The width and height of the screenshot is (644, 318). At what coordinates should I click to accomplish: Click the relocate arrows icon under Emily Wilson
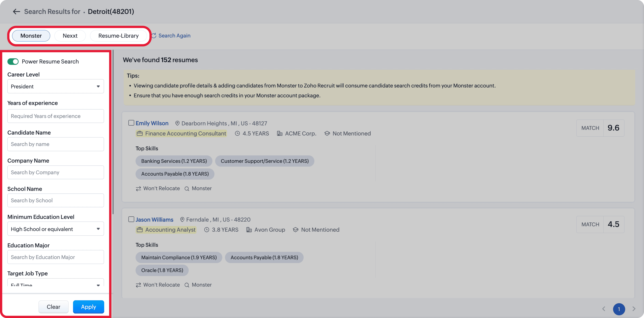138,189
